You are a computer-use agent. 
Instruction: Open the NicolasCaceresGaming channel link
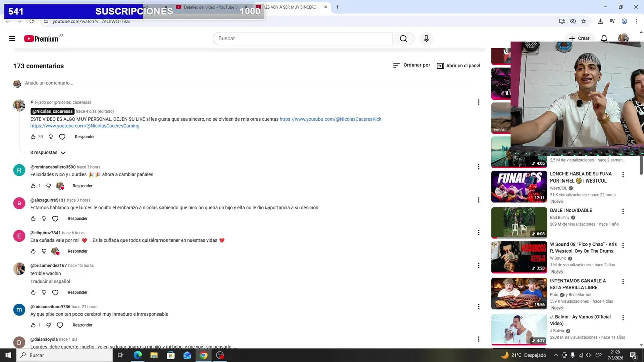pos(85,126)
